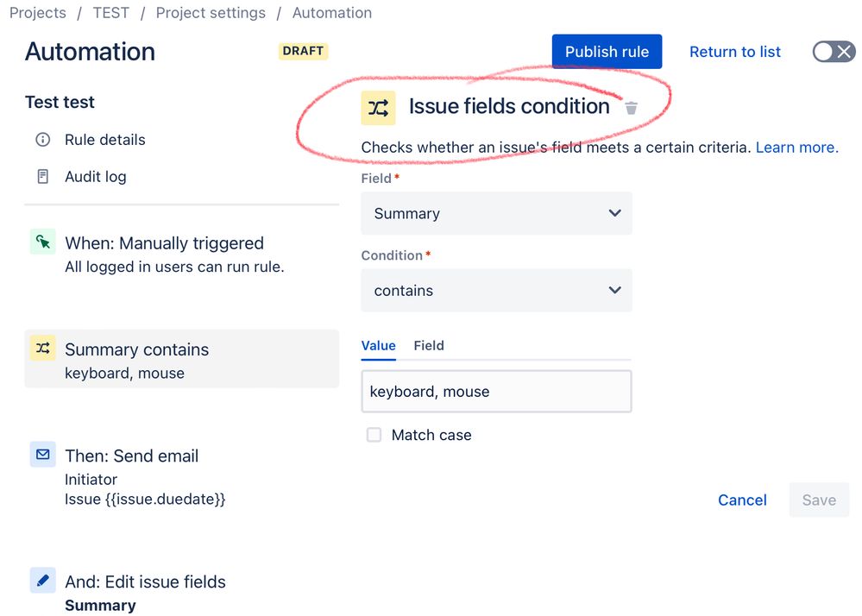Select the Manually triggered cursor icon
The height and width of the screenshot is (616, 862).
(x=43, y=242)
